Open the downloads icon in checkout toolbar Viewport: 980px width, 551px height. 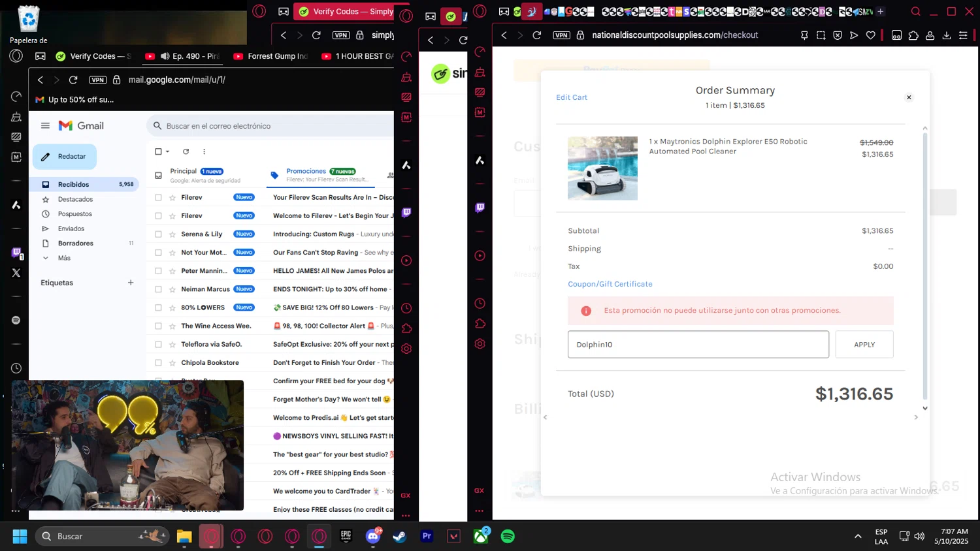click(x=946, y=35)
